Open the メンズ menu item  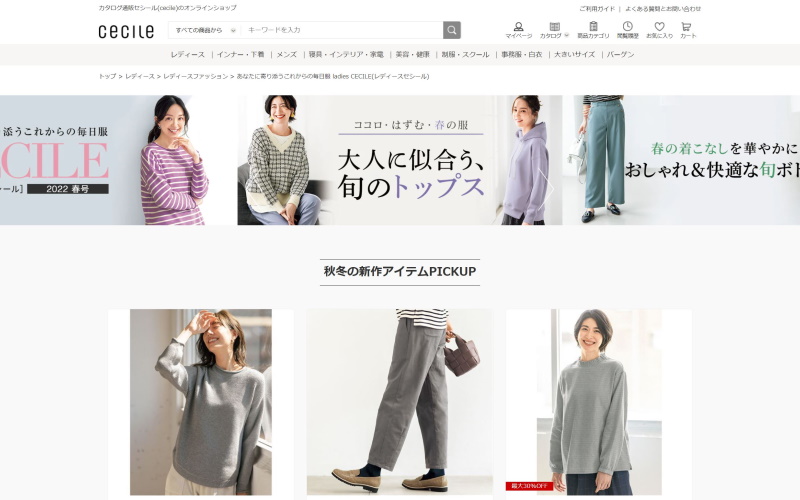pyautogui.click(x=286, y=55)
